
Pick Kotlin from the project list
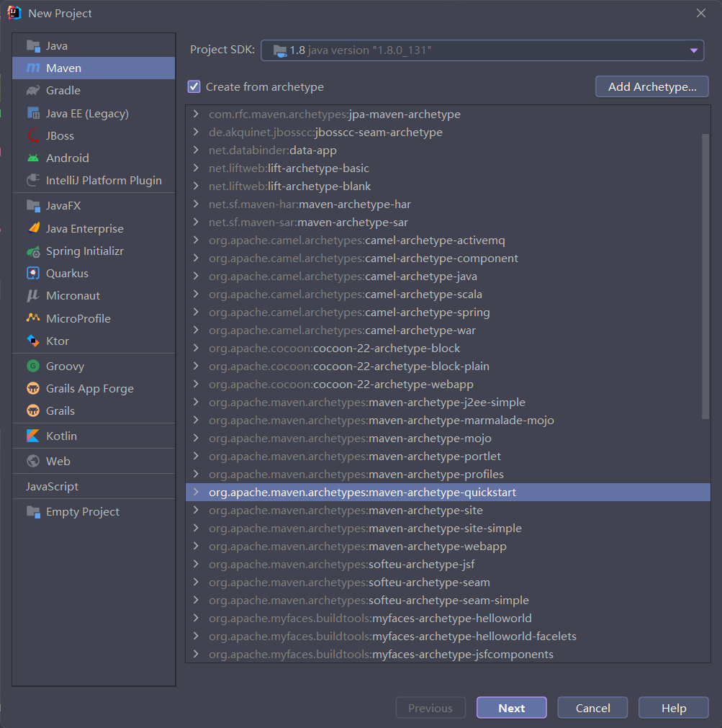pyautogui.click(x=94, y=436)
